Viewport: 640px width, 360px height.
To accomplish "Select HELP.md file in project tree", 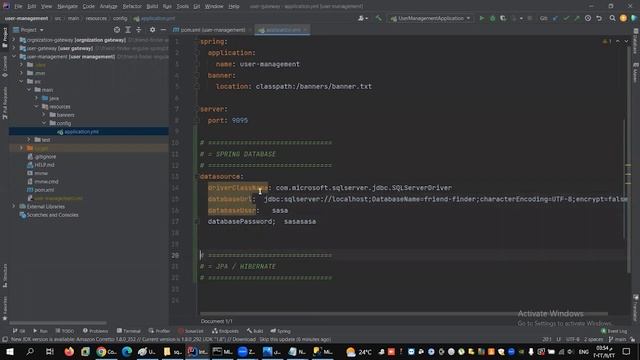I will click(x=41, y=165).
